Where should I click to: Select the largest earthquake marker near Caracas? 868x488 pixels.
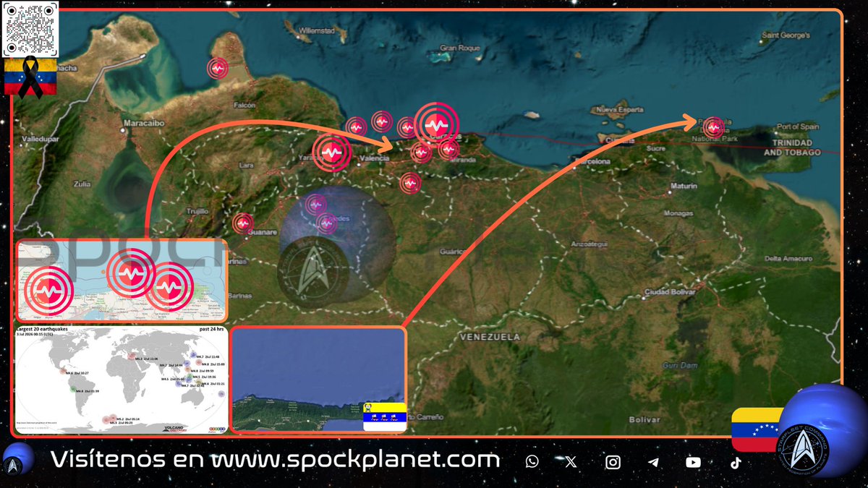[x=437, y=124]
